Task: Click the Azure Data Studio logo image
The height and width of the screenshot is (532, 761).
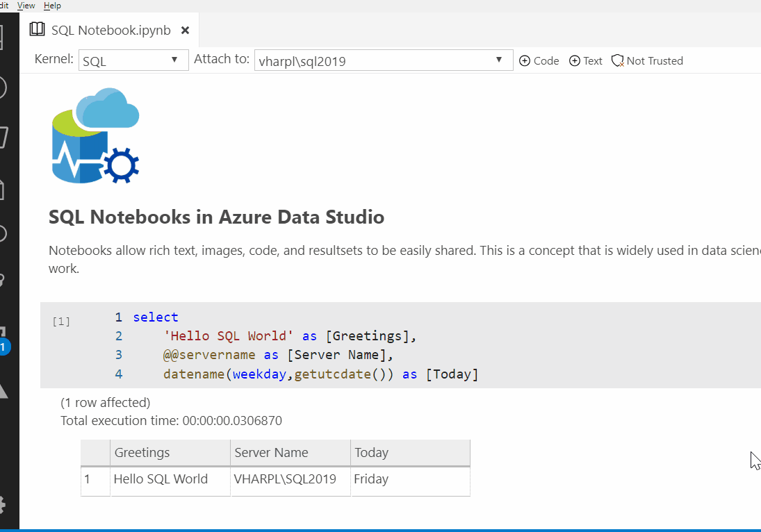Action: pyautogui.click(x=95, y=136)
